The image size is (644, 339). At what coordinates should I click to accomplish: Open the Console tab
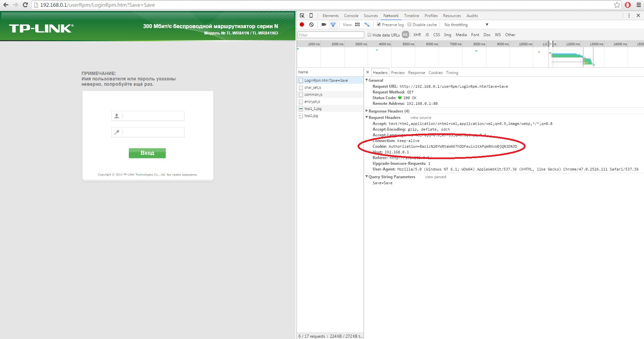pos(351,16)
